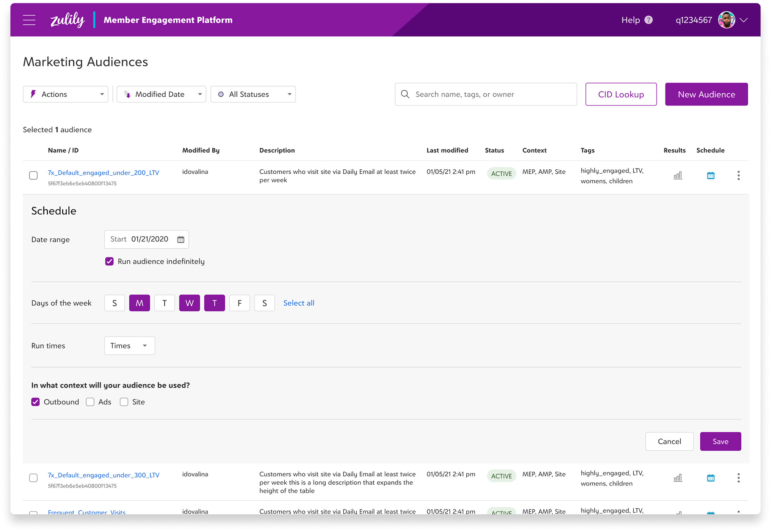771x532 pixels.
Task: Click results chart icon for under_300_LTV row
Action: (678, 478)
